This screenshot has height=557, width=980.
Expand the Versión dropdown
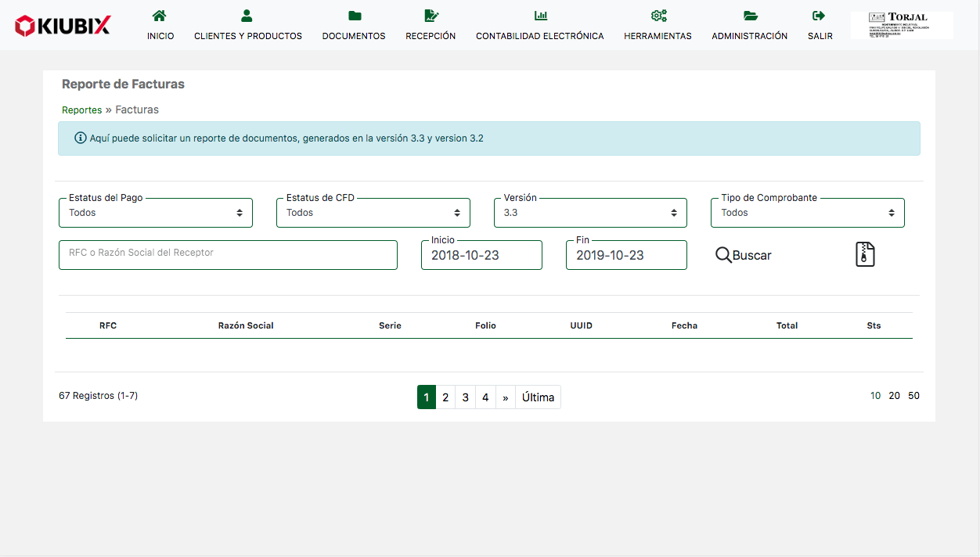[590, 213]
